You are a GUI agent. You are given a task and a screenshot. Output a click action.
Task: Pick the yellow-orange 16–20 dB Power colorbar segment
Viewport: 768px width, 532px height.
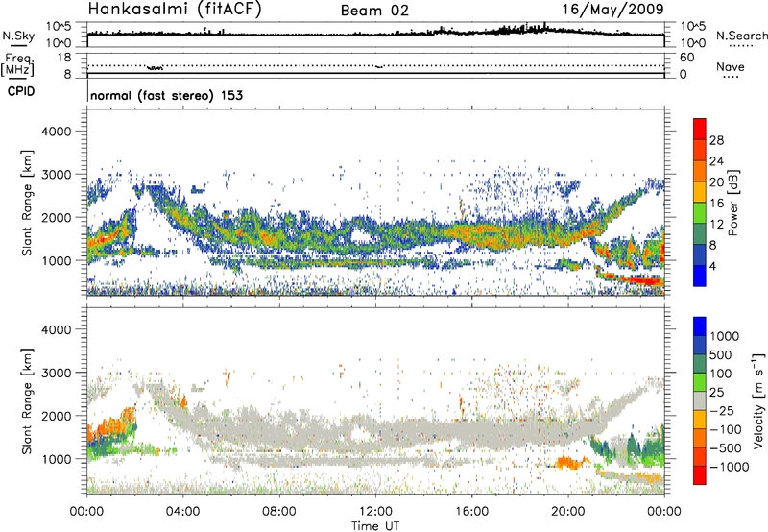700,192
